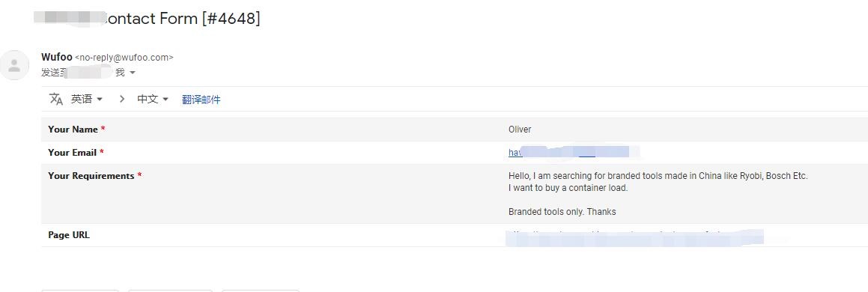Image resolution: width=868 pixels, height=292 pixels.
Task: Click the 'container load' sentence
Action: (568, 188)
